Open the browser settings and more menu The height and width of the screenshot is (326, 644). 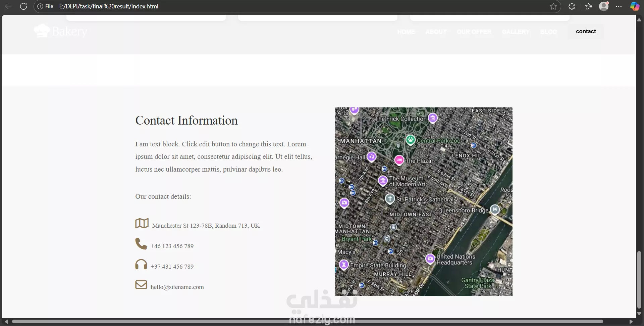pyautogui.click(x=619, y=6)
